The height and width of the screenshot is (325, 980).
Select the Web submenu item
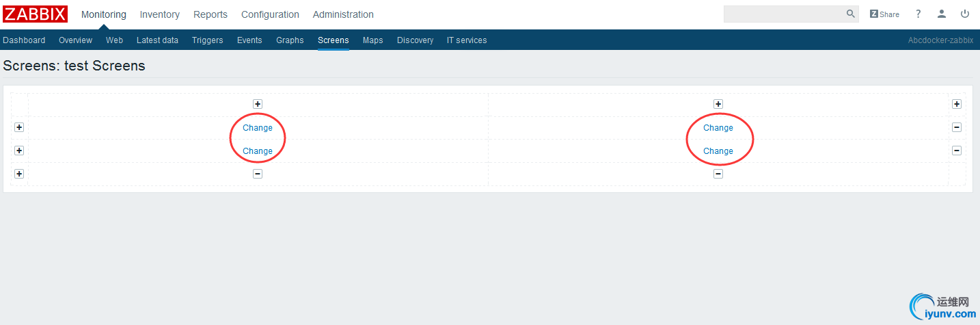(114, 40)
